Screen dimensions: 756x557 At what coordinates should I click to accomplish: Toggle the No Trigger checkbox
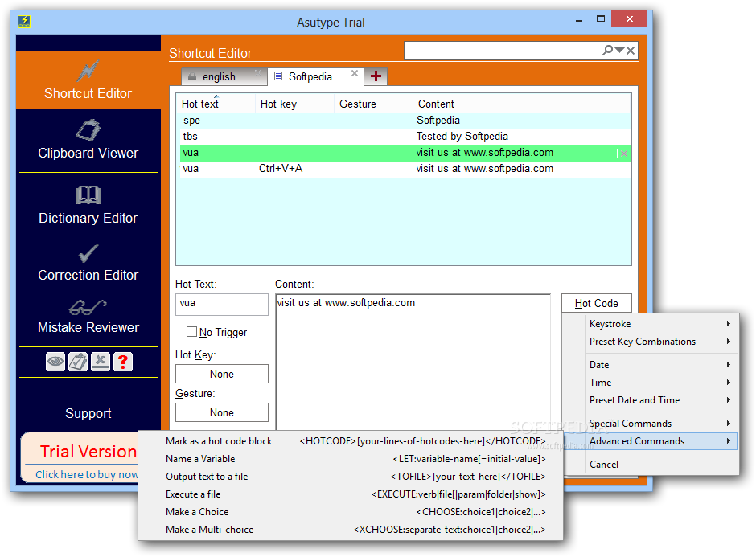pyautogui.click(x=191, y=332)
